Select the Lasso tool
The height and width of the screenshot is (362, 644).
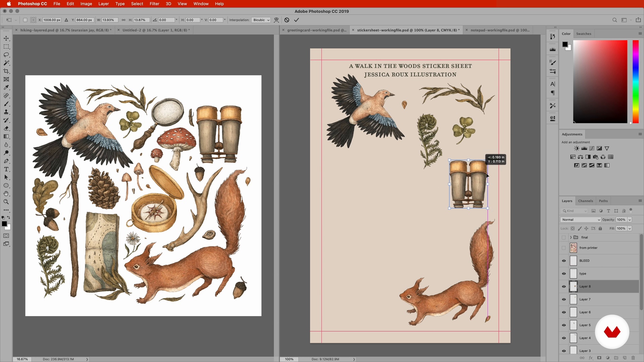[x=6, y=55]
